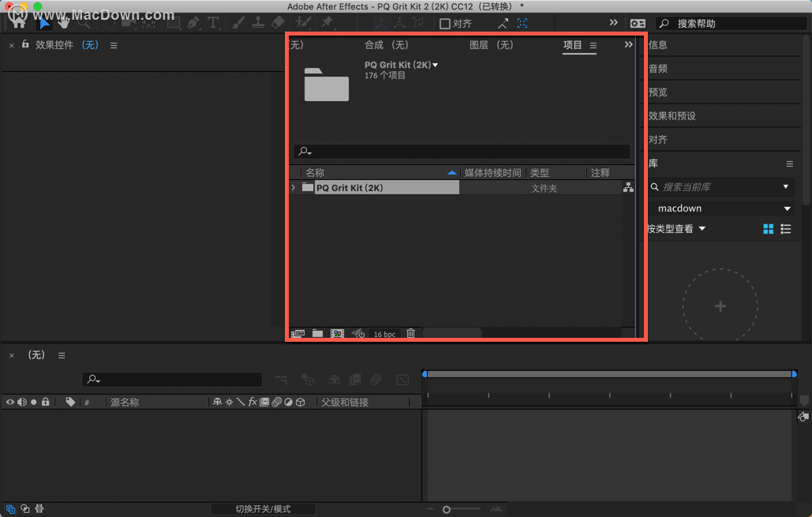Viewport: 812px width, 517px height.
Task: Open the 效果和预设 panel
Action: [672, 116]
